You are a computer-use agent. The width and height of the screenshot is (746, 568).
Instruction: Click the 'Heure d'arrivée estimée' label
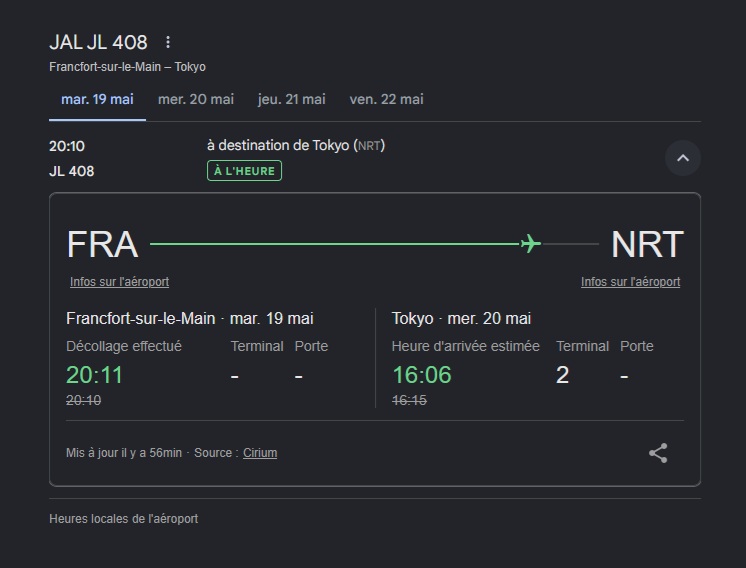point(466,346)
